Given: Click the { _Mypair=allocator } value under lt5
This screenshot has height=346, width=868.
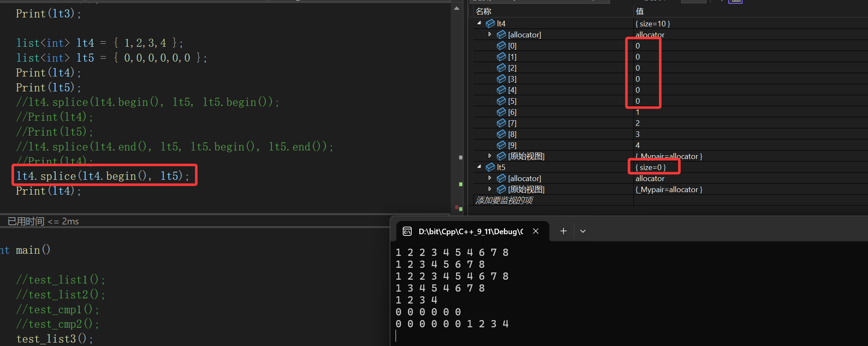Looking at the screenshot, I should tap(669, 190).
